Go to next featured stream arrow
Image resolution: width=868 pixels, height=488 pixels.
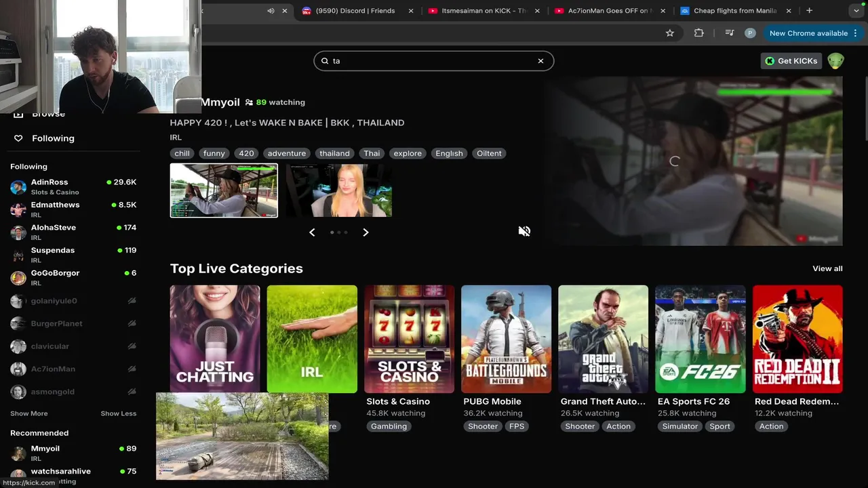coord(366,232)
